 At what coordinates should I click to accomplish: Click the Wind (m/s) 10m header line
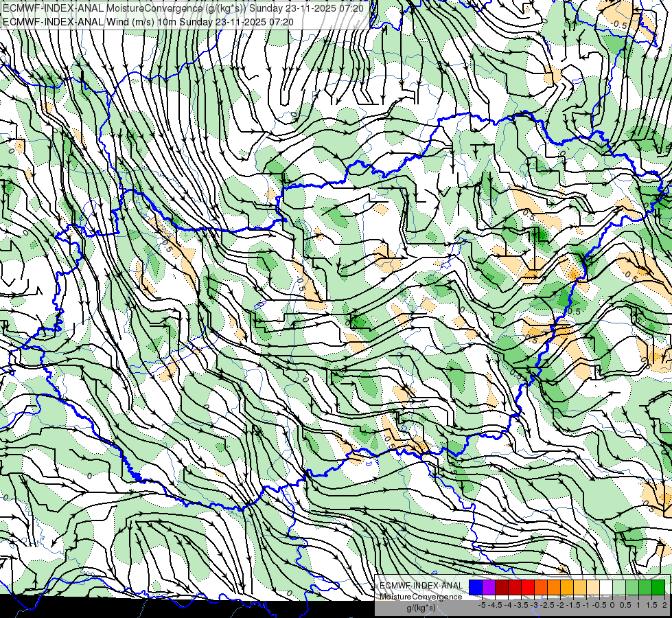coord(148,21)
